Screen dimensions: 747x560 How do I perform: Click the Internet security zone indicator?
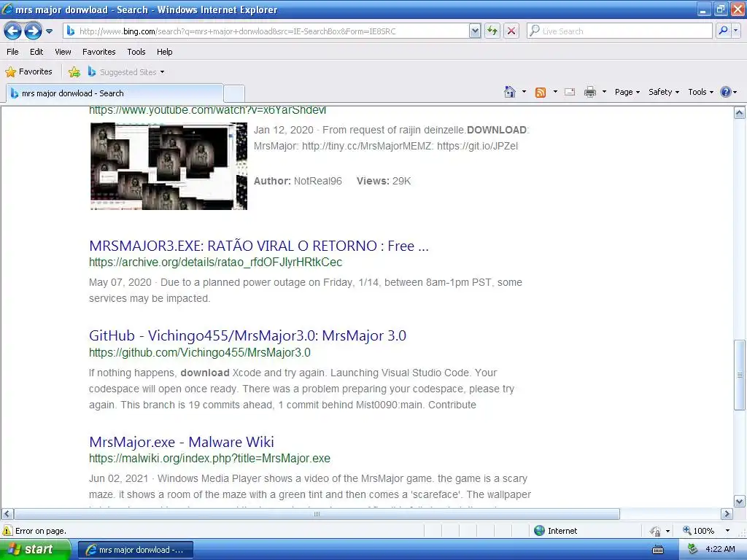click(x=555, y=531)
